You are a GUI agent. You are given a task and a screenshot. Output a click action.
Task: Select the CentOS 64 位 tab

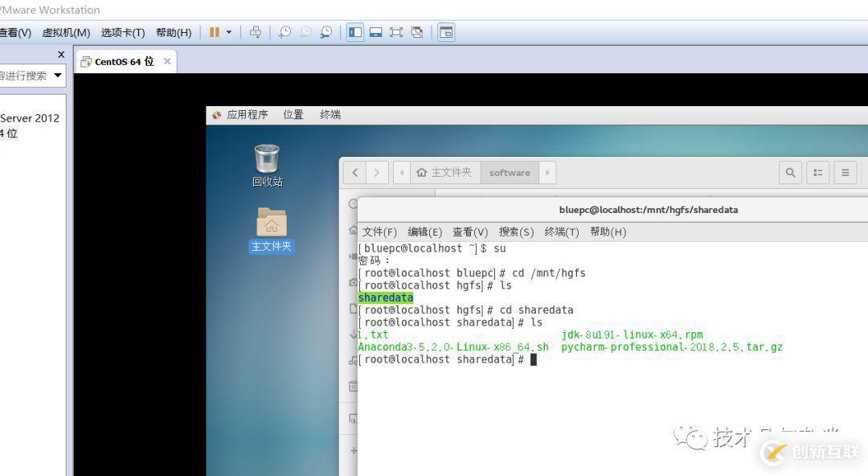coord(125,61)
